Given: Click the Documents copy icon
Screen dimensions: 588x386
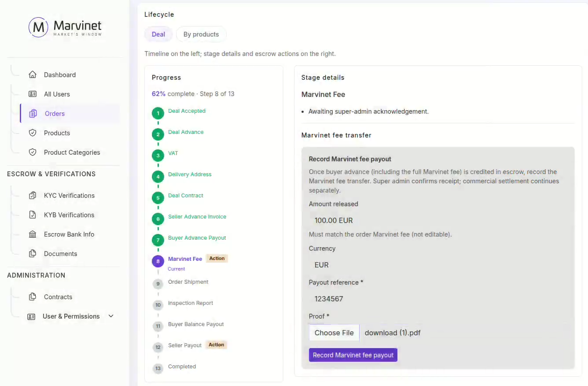Looking at the screenshot, I should click(x=33, y=254).
